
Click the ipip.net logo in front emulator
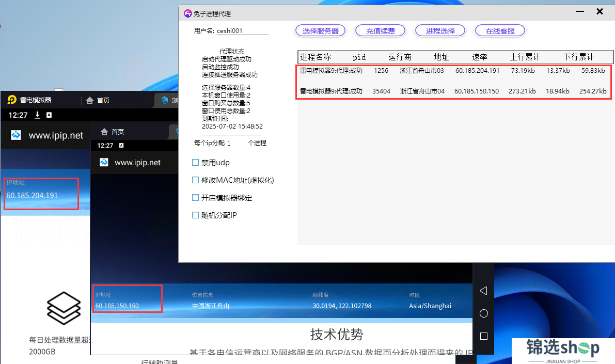tap(104, 163)
